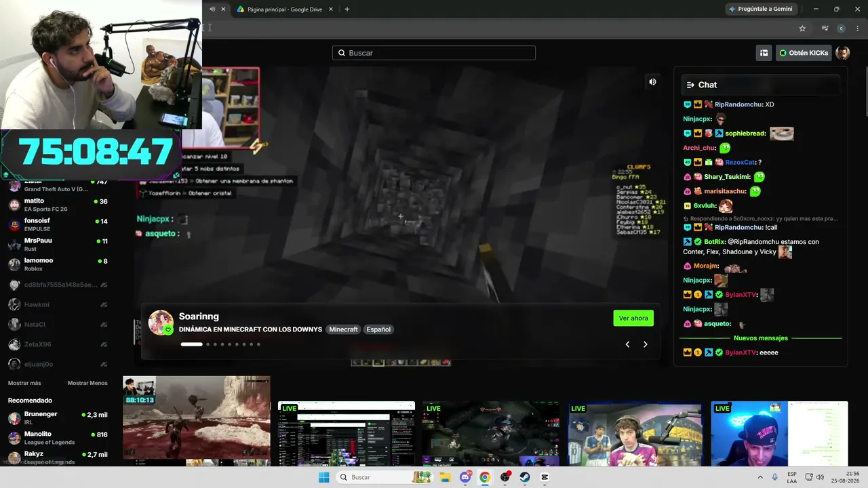868x488 pixels.
Task: Click Archi_chu username in chat
Action: [x=699, y=148]
